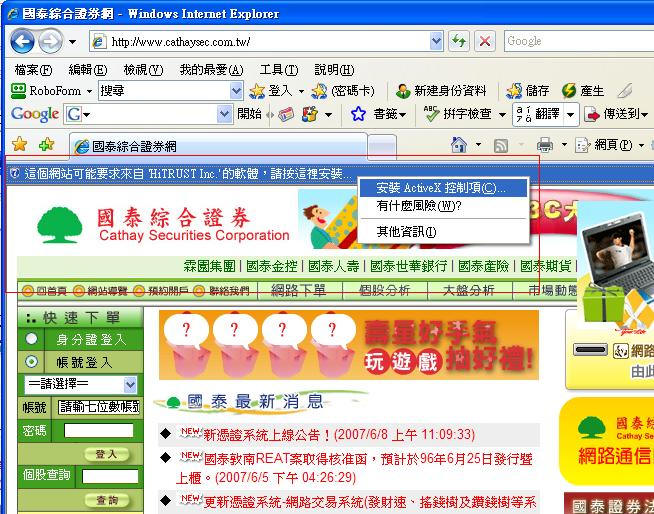Click the RoboForm logo icon

click(18, 90)
